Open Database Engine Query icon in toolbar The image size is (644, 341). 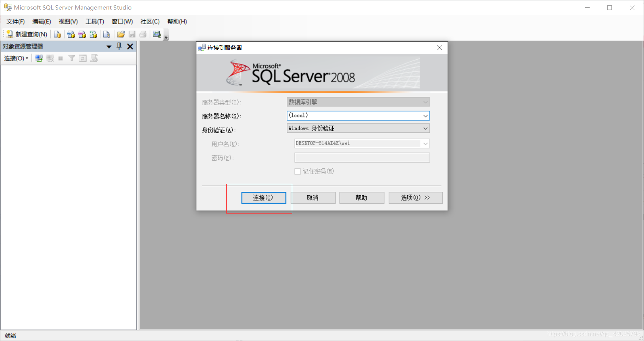point(57,34)
